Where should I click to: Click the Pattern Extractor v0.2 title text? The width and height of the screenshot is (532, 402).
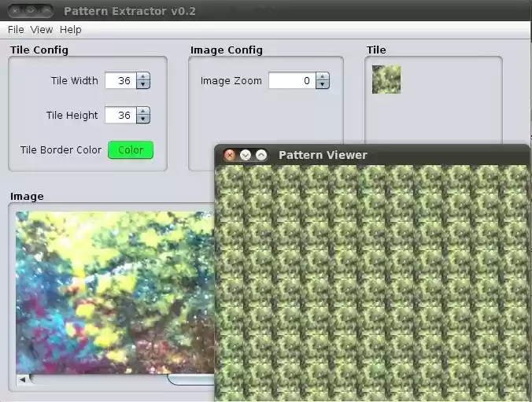click(x=130, y=11)
